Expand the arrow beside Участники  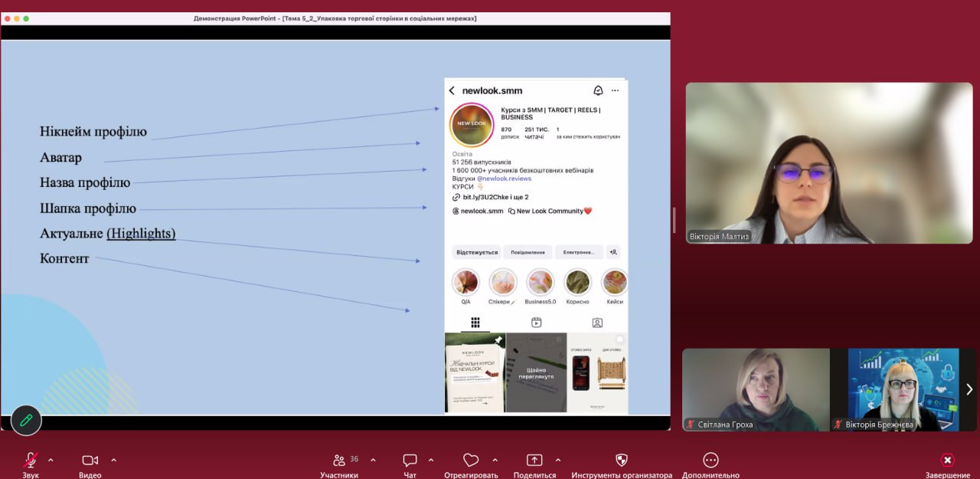point(373,460)
